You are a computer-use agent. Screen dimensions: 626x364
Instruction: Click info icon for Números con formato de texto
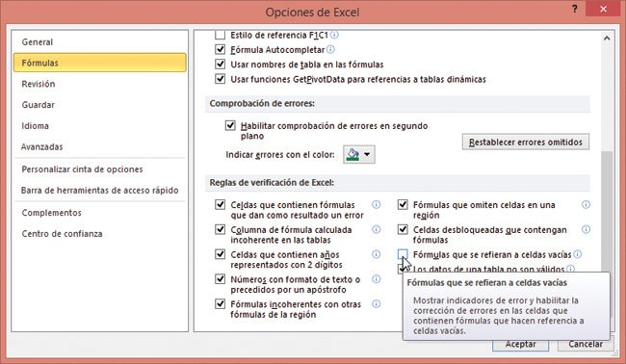(x=376, y=279)
